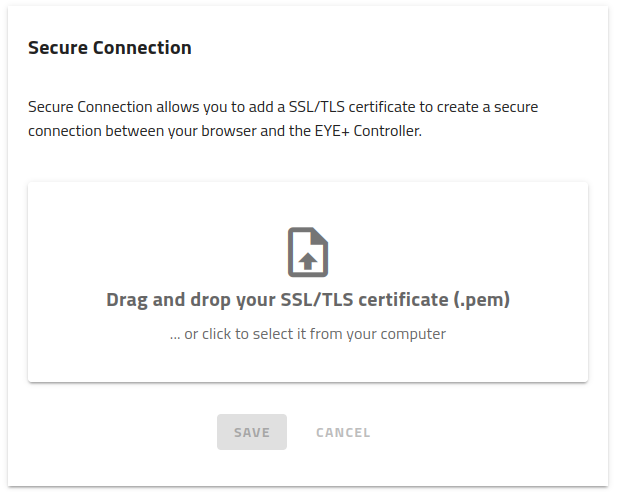
Task: Click the CANCEL button
Action: [343, 432]
